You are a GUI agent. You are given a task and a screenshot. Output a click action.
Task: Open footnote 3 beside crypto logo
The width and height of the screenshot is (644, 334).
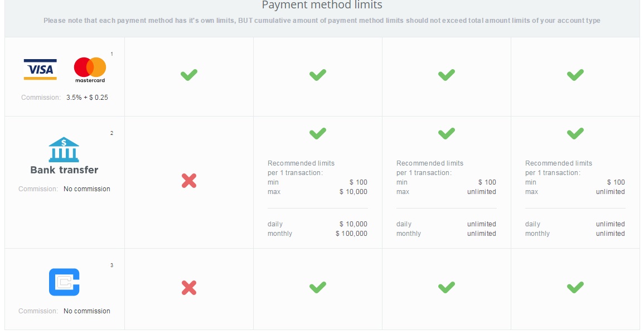[112, 265]
